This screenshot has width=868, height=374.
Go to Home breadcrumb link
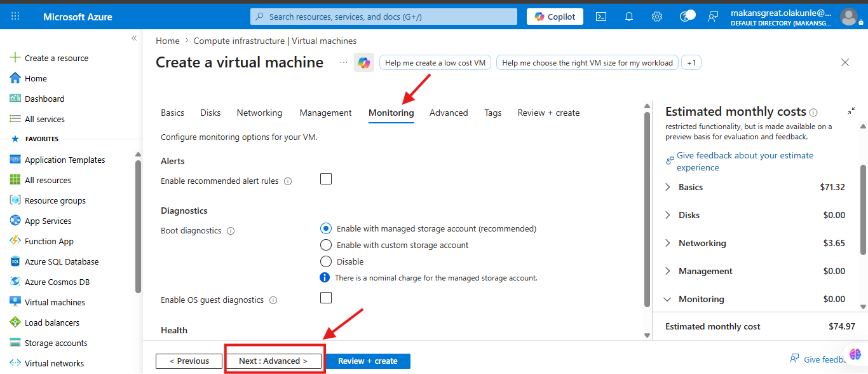click(168, 41)
